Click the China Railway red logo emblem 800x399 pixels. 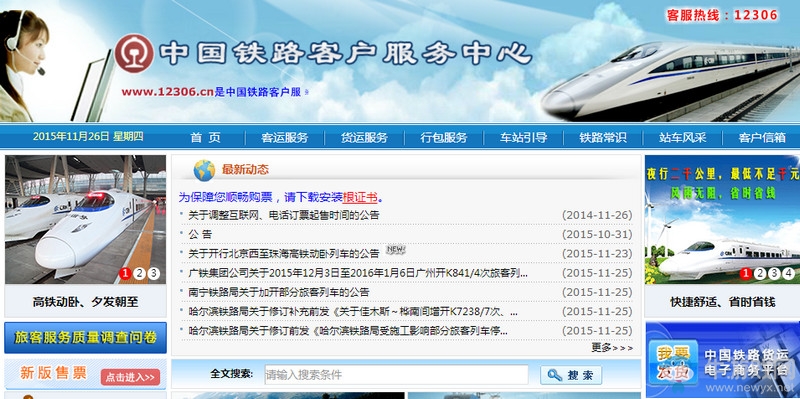coord(134,54)
